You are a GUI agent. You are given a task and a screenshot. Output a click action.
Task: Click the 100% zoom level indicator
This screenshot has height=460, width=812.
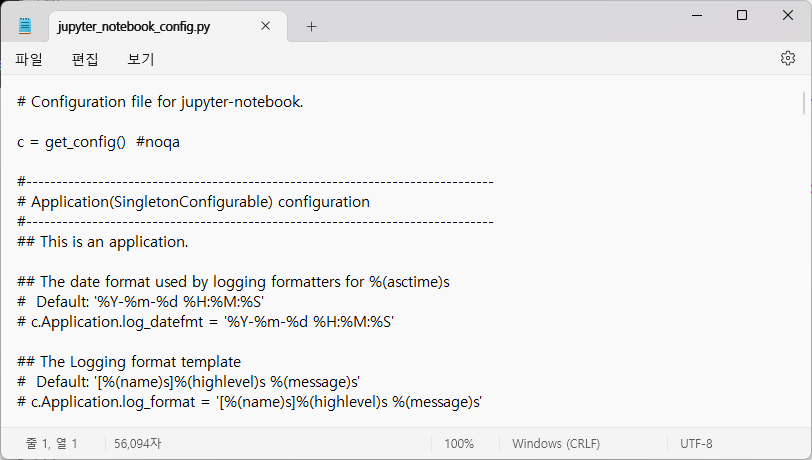click(x=459, y=443)
